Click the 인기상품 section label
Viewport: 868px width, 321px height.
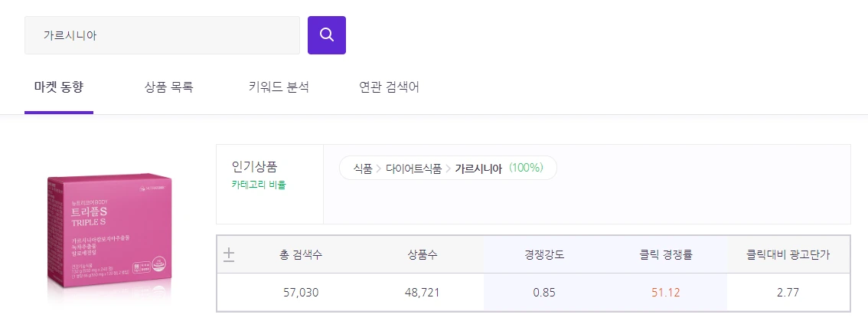pyautogui.click(x=255, y=166)
